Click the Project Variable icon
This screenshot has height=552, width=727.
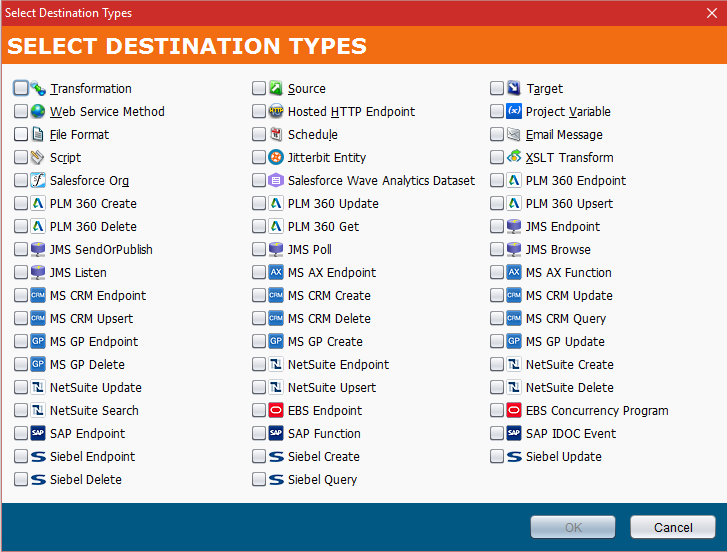point(514,112)
